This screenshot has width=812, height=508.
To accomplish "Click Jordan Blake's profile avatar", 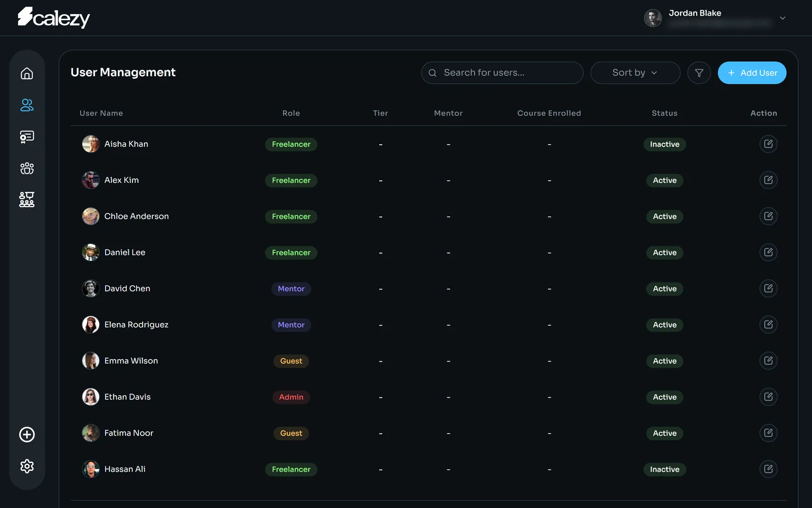I will tap(653, 18).
